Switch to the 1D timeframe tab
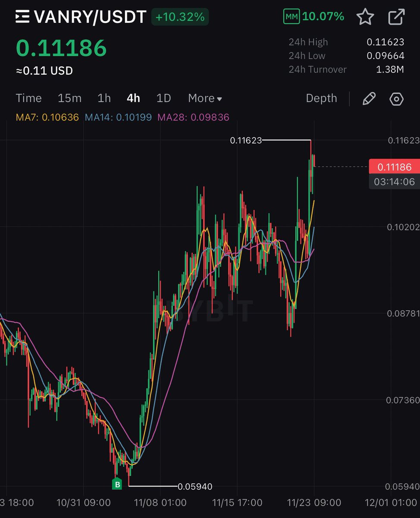 pyautogui.click(x=163, y=98)
